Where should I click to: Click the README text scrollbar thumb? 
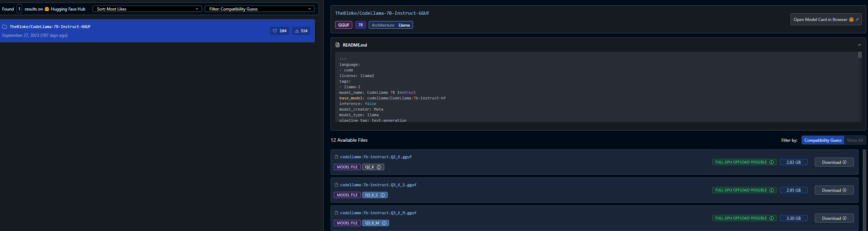click(860, 55)
